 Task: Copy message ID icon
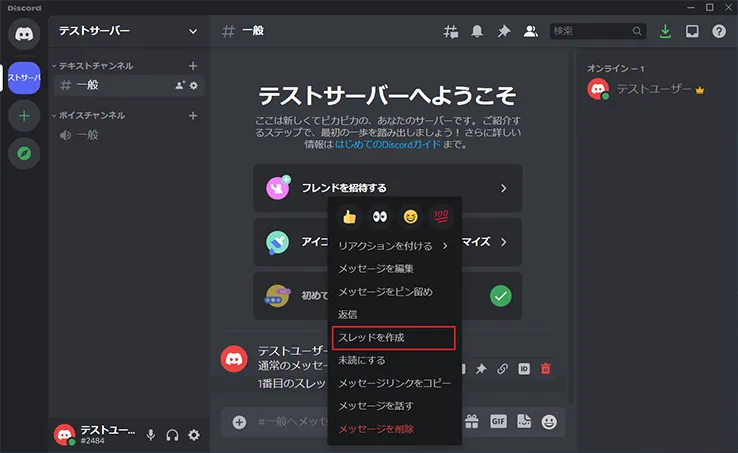(x=524, y=369)
